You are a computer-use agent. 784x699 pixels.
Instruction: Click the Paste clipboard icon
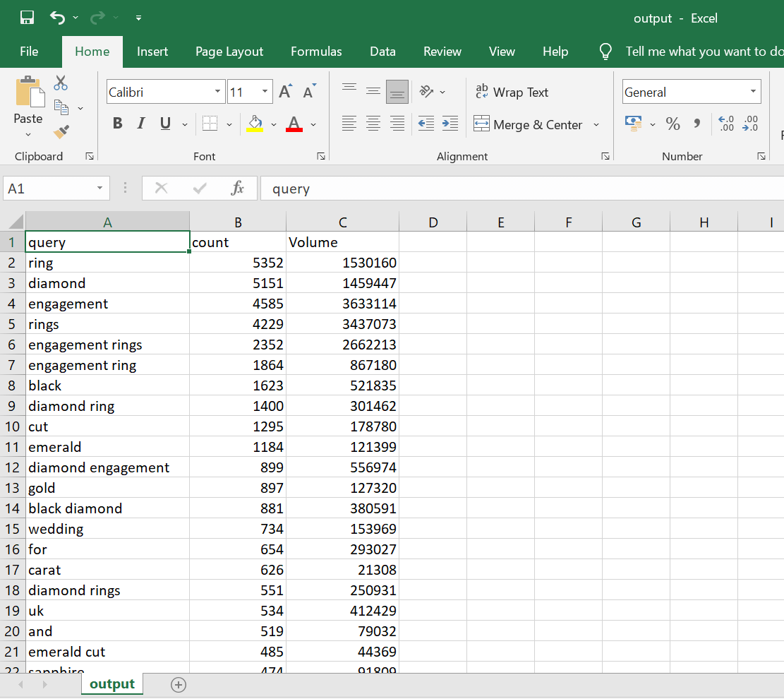click(29, 92)
